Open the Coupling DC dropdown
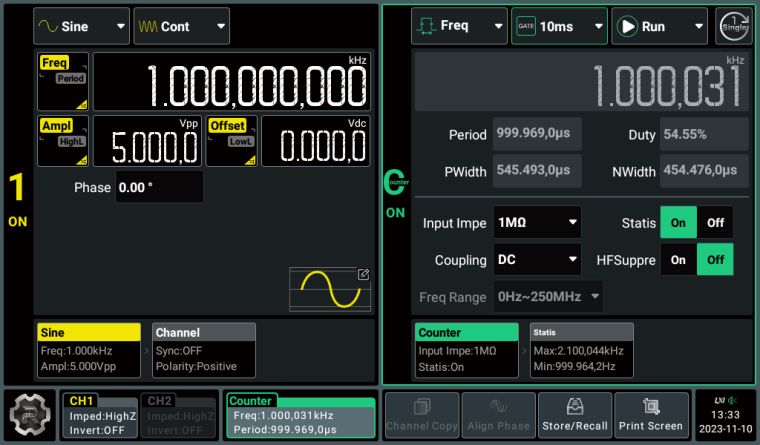This screenshot has height=445, width=760. 536,260
